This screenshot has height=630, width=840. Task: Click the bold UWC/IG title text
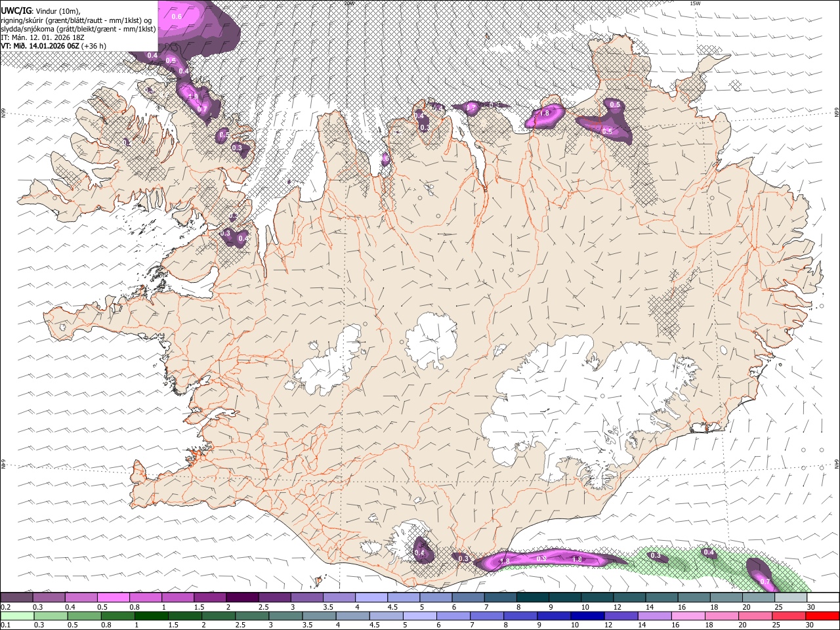(15, 10)
